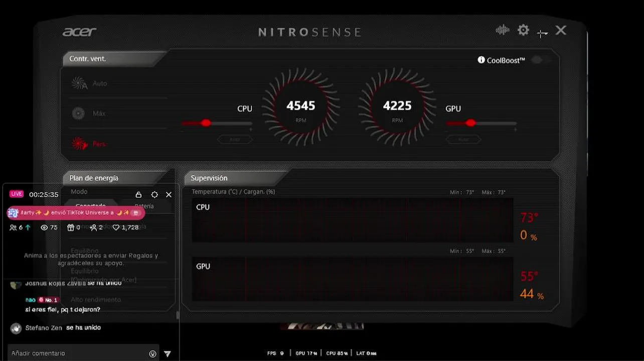Image resolution: width=644 pixels, height=361 pixels.
Task: Click Stefano Zen's avatar icon
Action: 16,328
